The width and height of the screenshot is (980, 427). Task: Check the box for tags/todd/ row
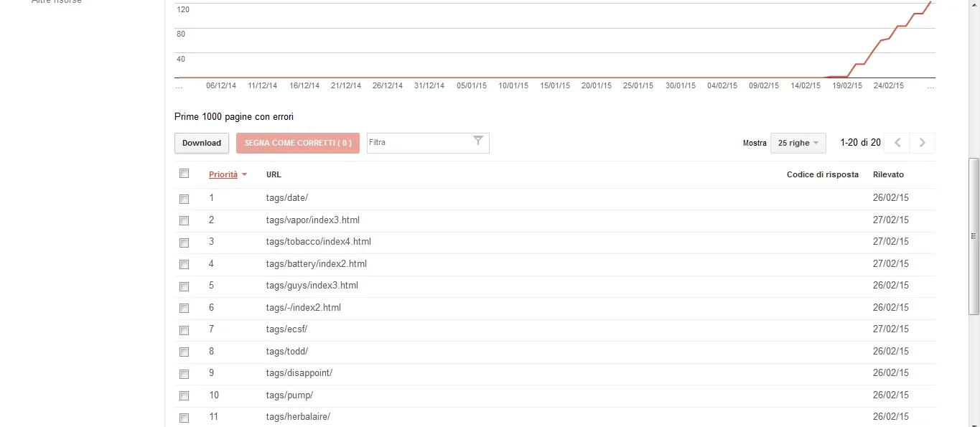(184, 352)
